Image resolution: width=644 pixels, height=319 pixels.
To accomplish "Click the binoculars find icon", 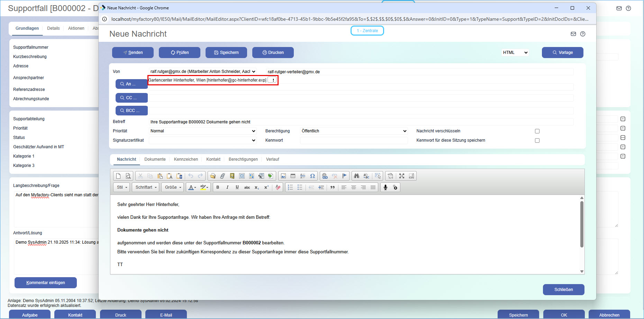I will 356,176.
